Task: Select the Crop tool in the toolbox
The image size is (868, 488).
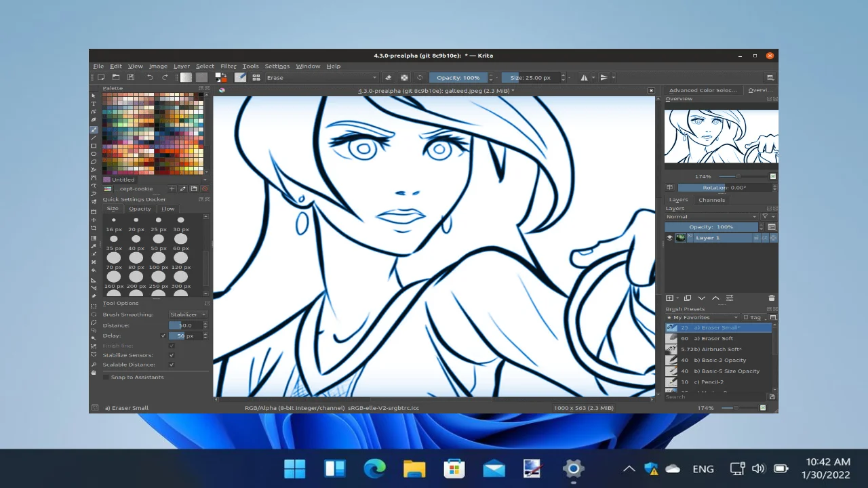Action: click(94, 228)
